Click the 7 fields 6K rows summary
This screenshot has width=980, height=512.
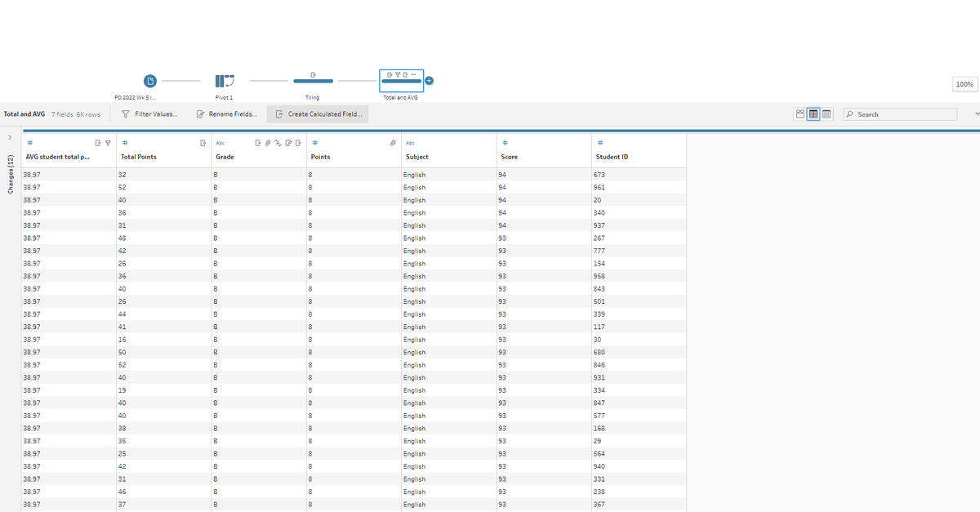(x=75, y=114)
